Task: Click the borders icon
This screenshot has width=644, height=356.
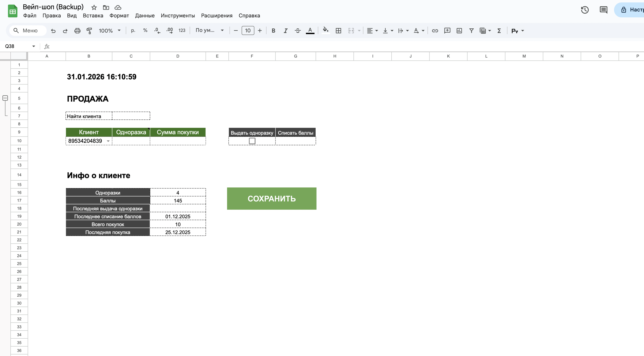Action: [338, 31]
